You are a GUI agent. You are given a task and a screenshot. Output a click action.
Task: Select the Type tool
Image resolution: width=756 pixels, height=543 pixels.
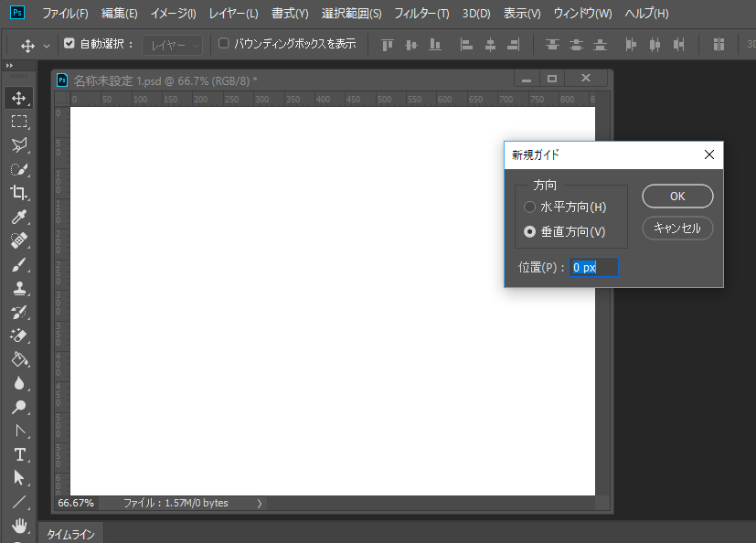coord(19,454)
